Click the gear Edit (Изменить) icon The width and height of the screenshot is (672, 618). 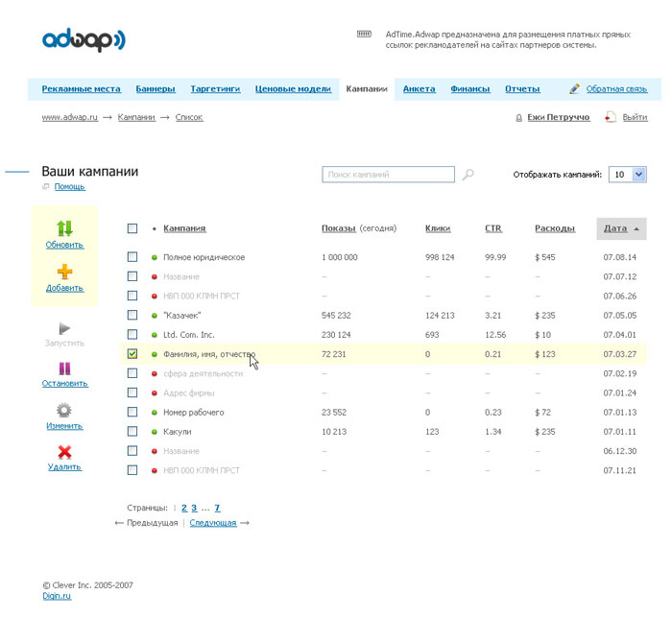64,410
